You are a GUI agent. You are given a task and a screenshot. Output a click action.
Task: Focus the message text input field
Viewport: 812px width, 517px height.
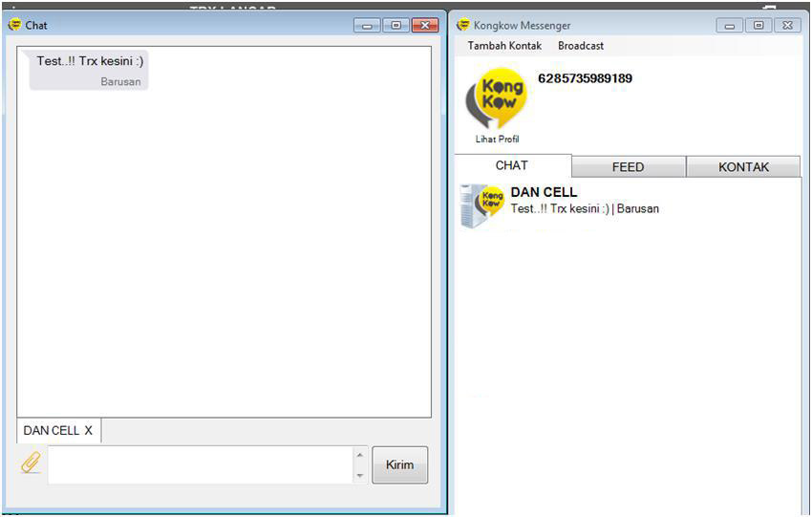click(201, 464)
